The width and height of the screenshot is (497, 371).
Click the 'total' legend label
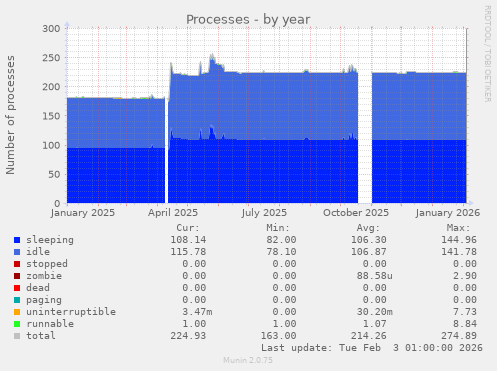(x=41, y=336)
